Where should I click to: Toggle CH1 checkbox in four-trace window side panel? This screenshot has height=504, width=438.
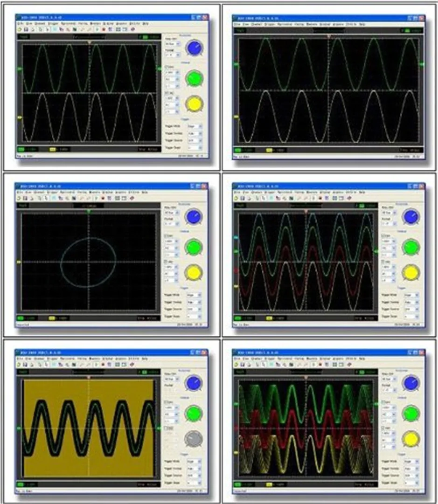point(382,235)
